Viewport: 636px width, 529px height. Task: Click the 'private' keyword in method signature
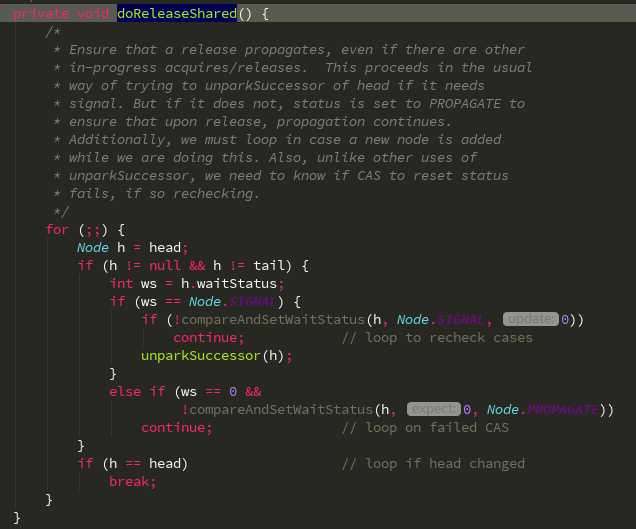pyautogui.click(x=40, y=13)
